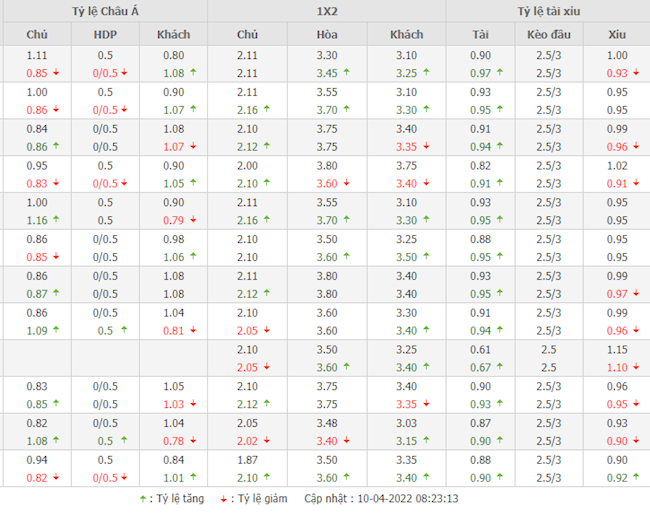Select the cell with value 3.48
The image size is (650, 515).
(327, 423)
